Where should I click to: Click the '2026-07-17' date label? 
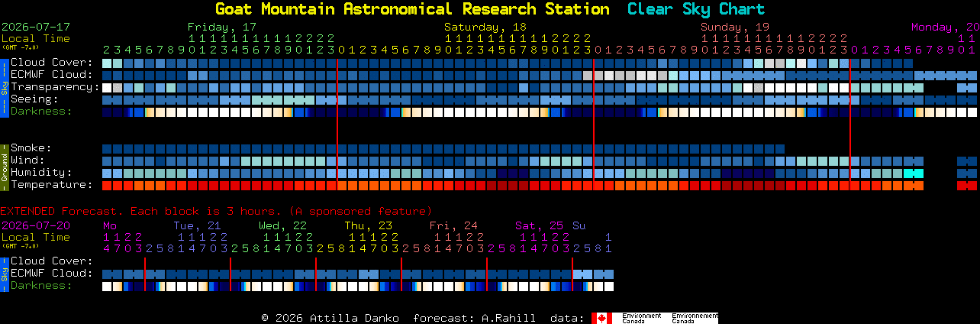click(36, 27)
